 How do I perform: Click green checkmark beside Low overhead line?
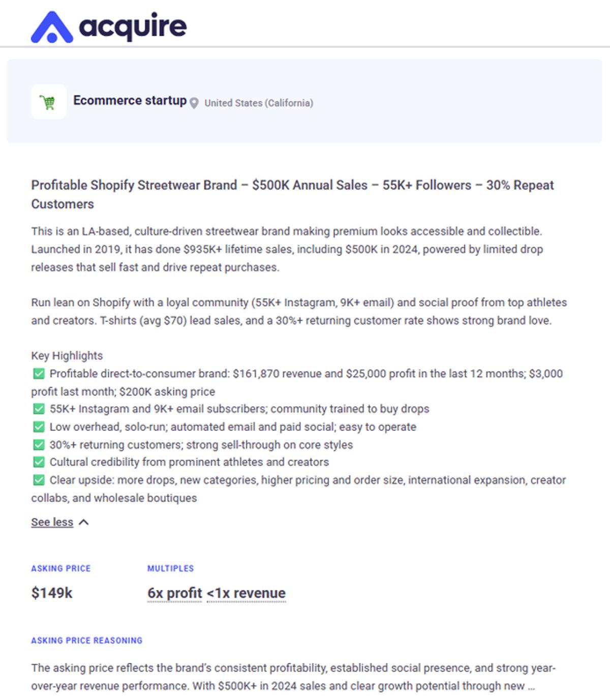tap(39, 427)
